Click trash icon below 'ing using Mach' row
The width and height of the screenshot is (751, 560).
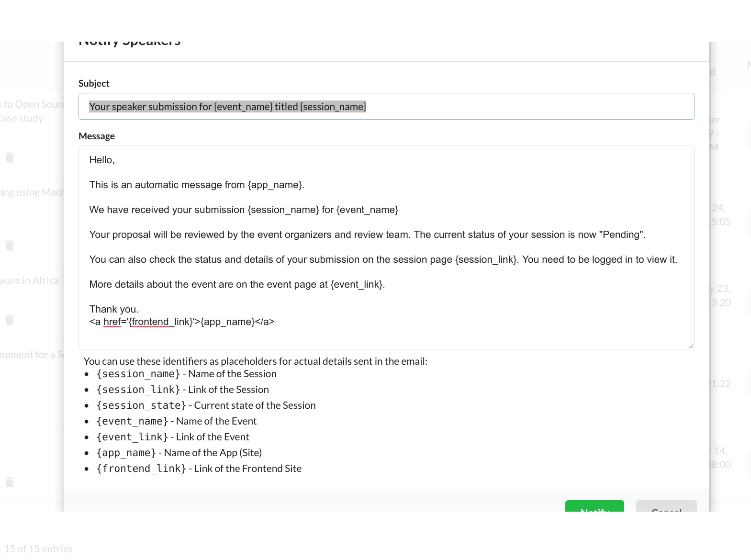point(10,246)
